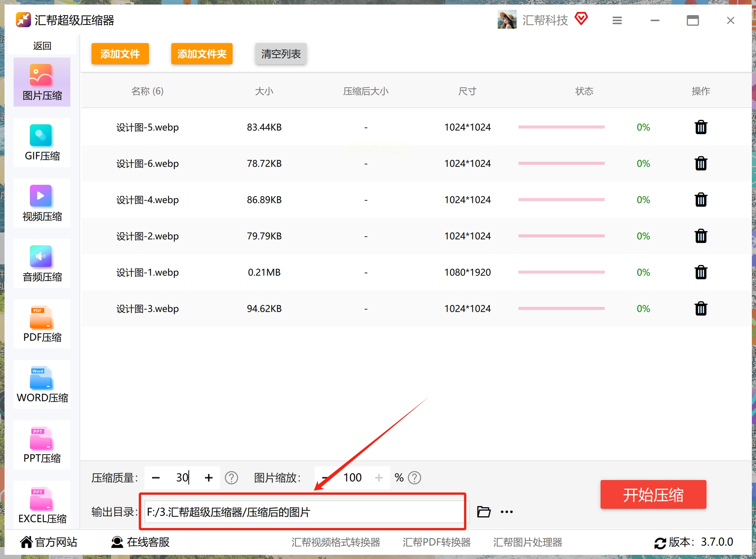This screenshot has height=559, width=756.
Task: Choose WORD压缩 in sidebar
Action: point(42,384)
